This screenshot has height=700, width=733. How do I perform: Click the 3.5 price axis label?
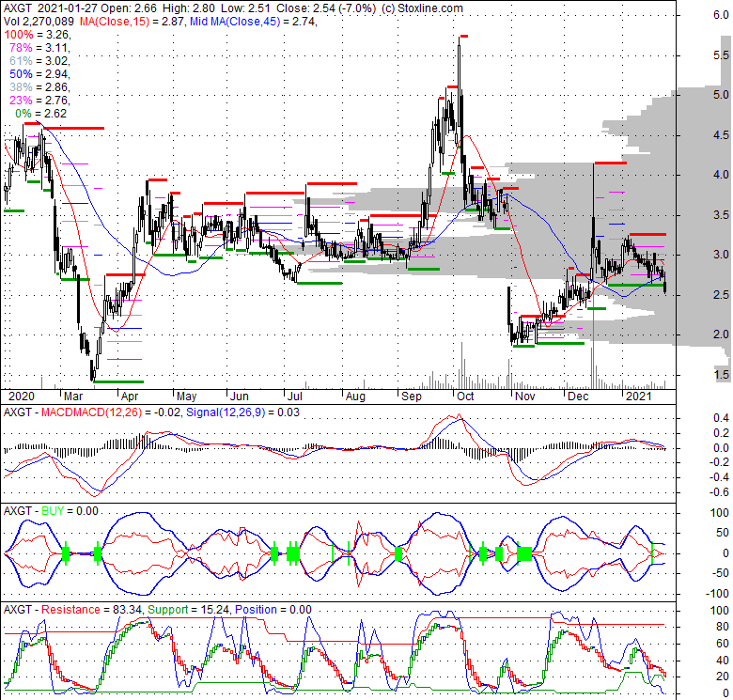[721, 215]
